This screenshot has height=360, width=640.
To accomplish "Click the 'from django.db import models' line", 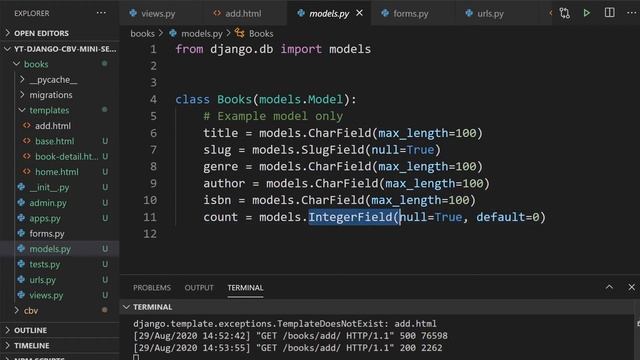I will (273, 49).
